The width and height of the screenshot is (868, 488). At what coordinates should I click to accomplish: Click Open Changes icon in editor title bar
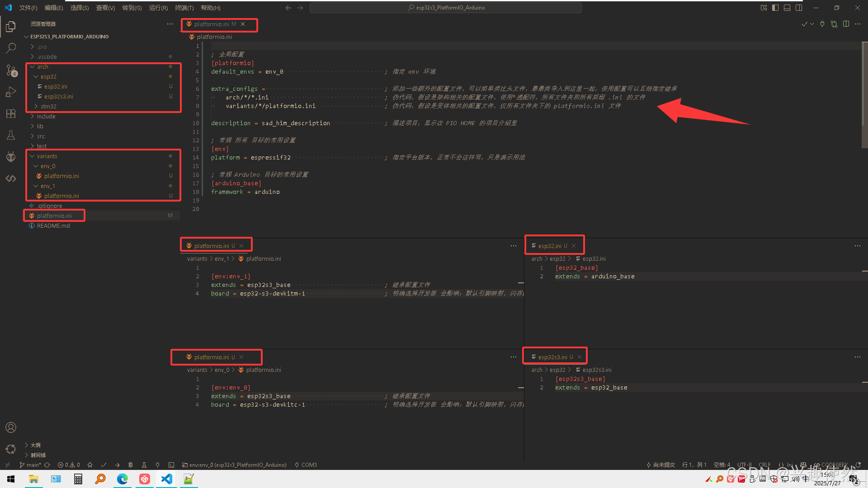click(834, 24)
